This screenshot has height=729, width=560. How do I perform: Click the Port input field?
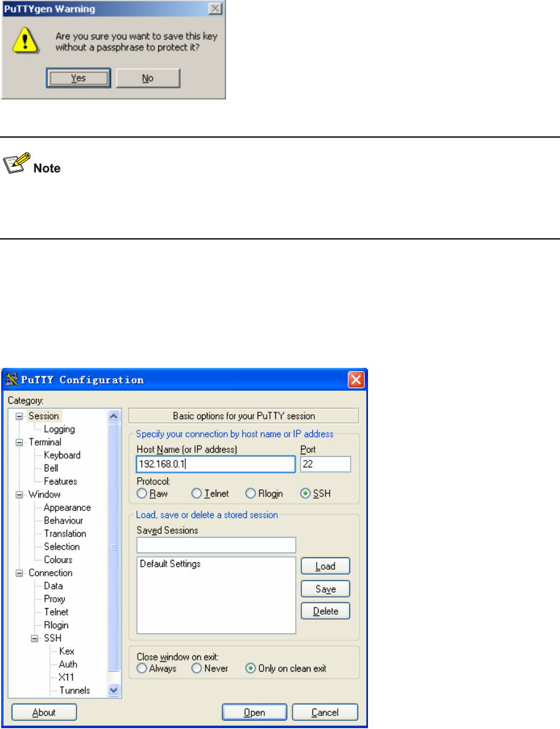click(x=325, y=464)
